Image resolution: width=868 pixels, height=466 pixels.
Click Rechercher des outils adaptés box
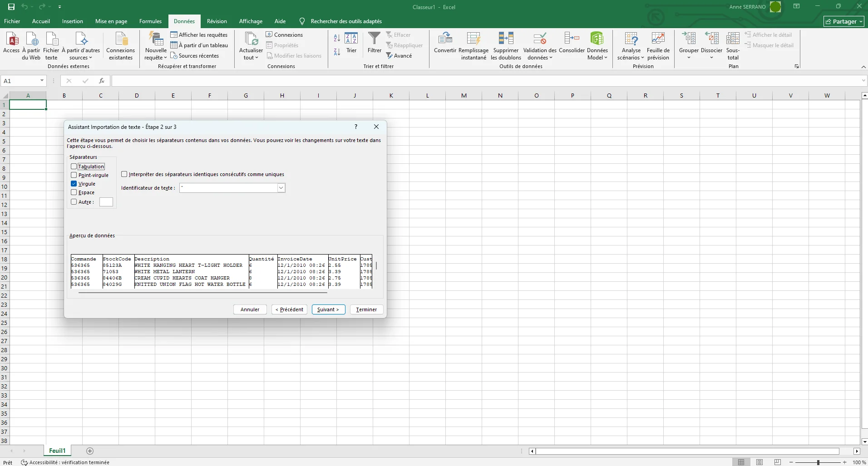346,21
